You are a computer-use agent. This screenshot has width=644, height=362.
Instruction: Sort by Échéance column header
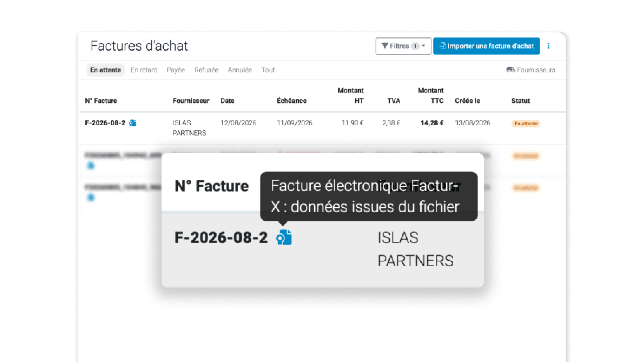point(291,101)
